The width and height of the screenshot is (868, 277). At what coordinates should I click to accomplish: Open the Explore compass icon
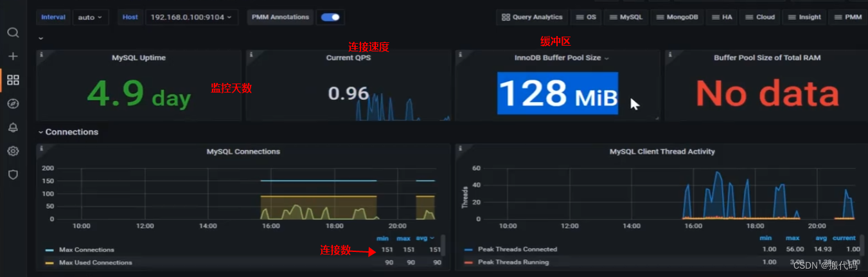pyautogui.click(x=13, y=103)
